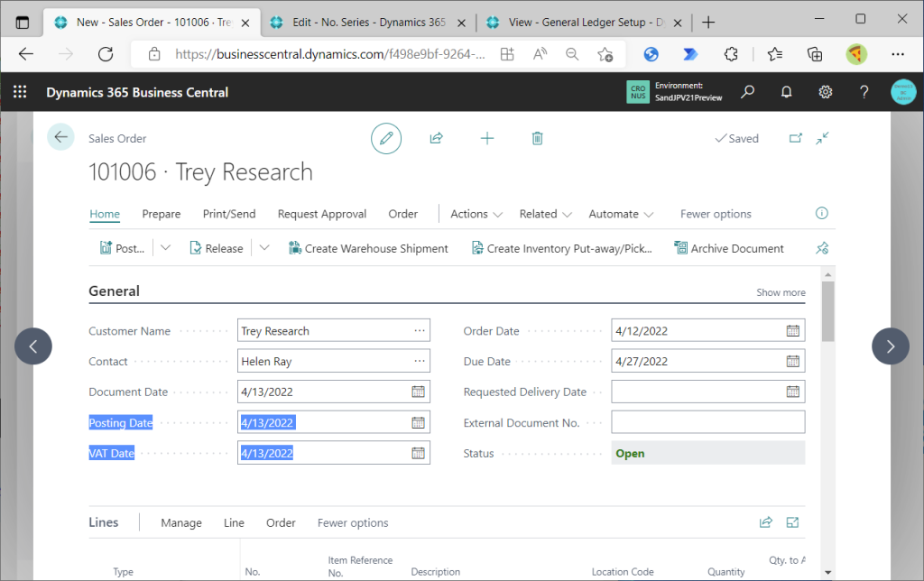Look up Contact with the ellipsis button
The width and height of the screenshot is (924, 581).
419,361
